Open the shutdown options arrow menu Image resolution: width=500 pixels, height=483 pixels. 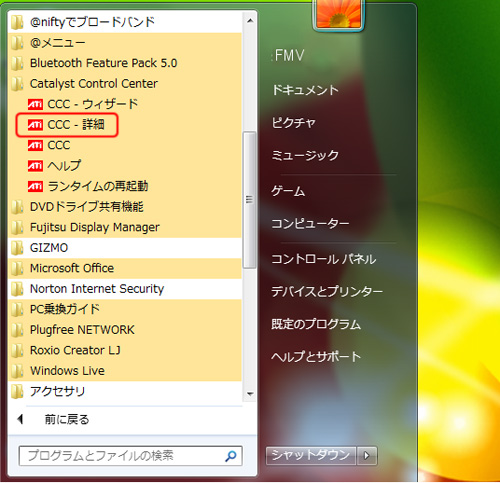(367, 455)
